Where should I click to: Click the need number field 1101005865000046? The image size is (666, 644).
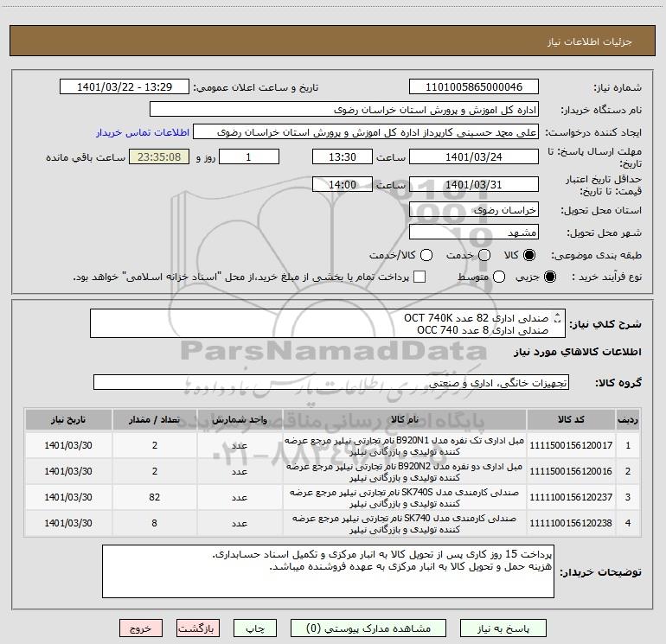pos(474,87)
